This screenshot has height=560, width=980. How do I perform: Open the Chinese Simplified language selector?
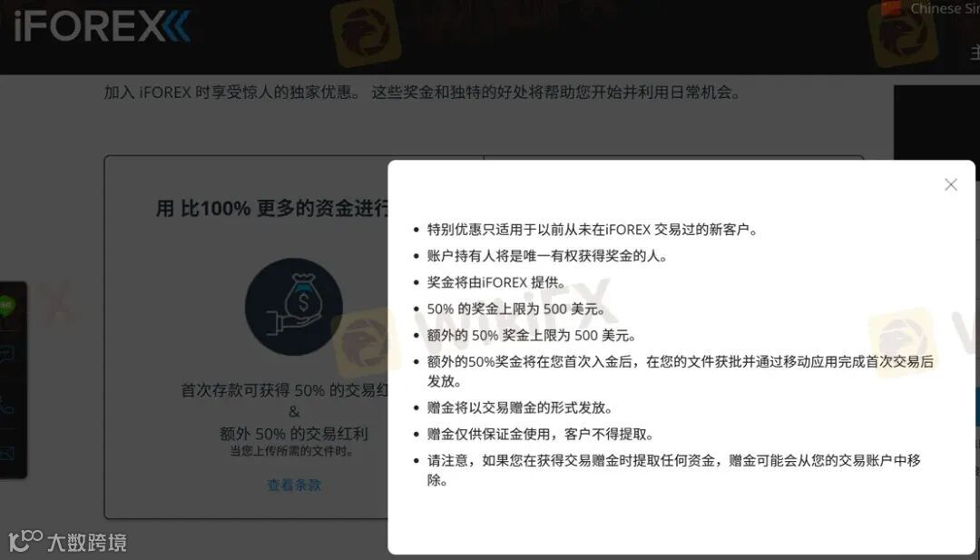pyautogui.click(x=944, y=8)
